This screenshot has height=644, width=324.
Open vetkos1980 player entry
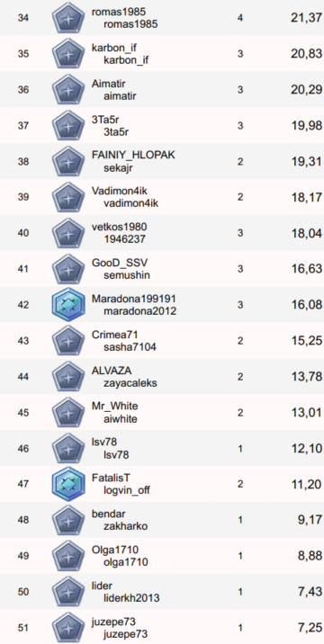119,227
